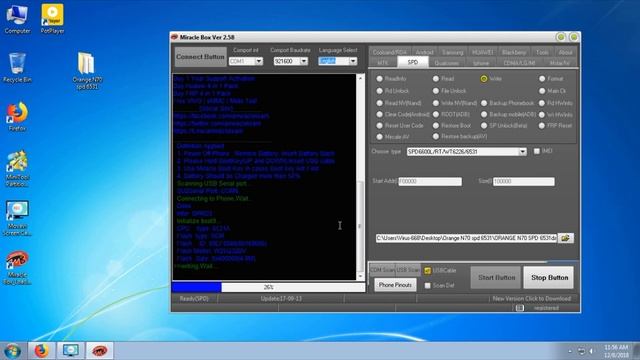The width and height of the screenshot is (640, 360).
Task: Click log panel vertical scrollbar thumb
Action: click(x=360, y=225)
